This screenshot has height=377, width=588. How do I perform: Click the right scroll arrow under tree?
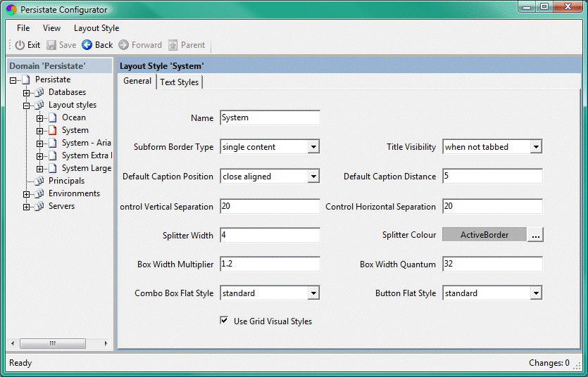(x=106, y=343)
